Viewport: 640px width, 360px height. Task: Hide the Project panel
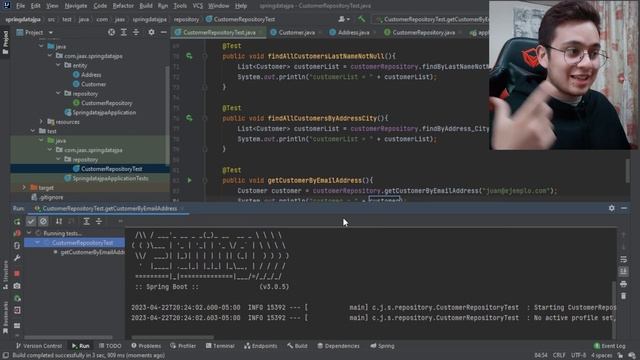click(x=164, y=32)
